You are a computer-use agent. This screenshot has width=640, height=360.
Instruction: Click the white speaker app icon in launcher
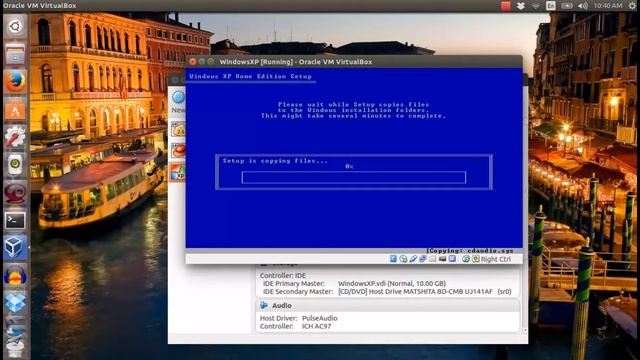click(15, 164)
